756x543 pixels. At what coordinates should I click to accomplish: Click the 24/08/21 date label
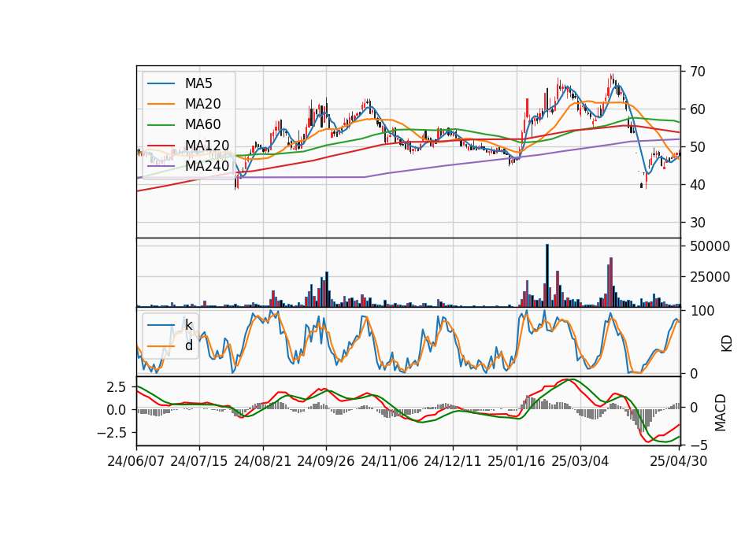pyautogui.click(x=263, y=461)
